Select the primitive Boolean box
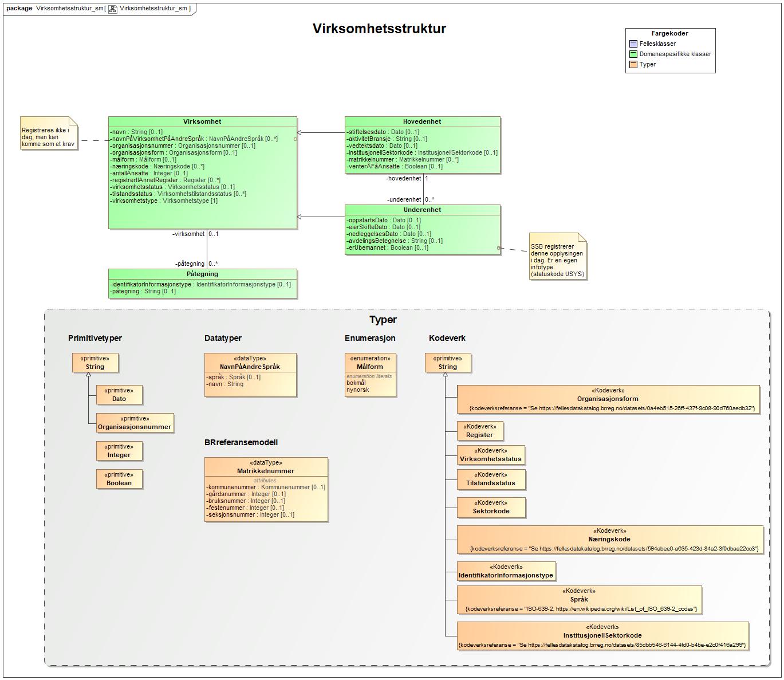The width and height of the screenshot is (784, 680). pos(119,479)
